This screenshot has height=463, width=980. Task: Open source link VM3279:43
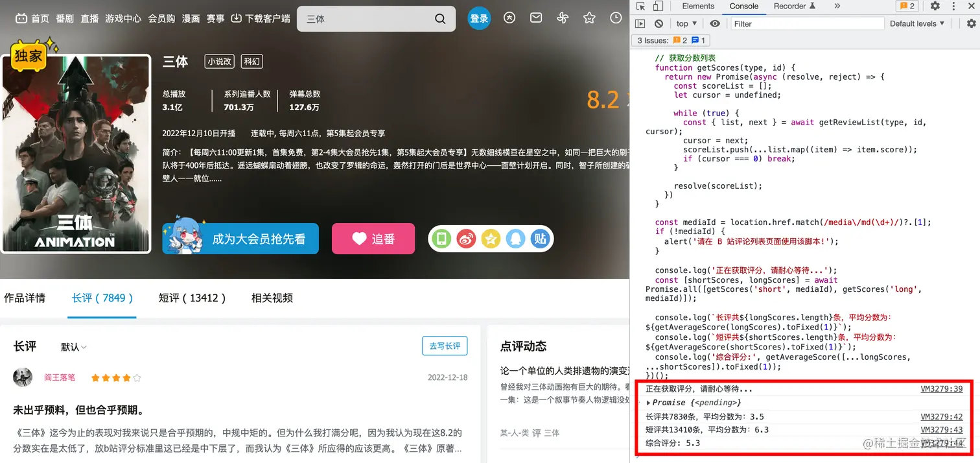pyautogui.click(x=941, y=430)
